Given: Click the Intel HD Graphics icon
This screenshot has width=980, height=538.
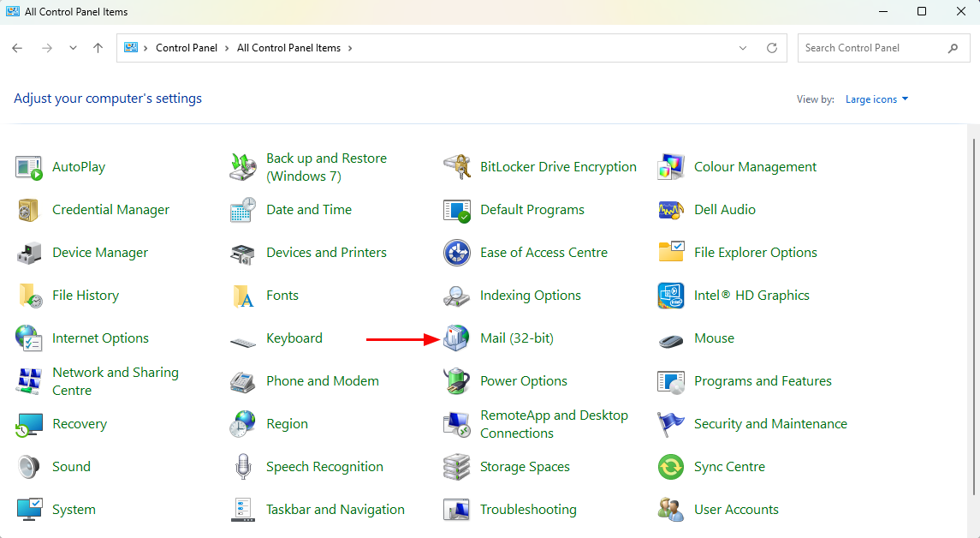Looking at the screenshot, I should click(x=671, y=296).
